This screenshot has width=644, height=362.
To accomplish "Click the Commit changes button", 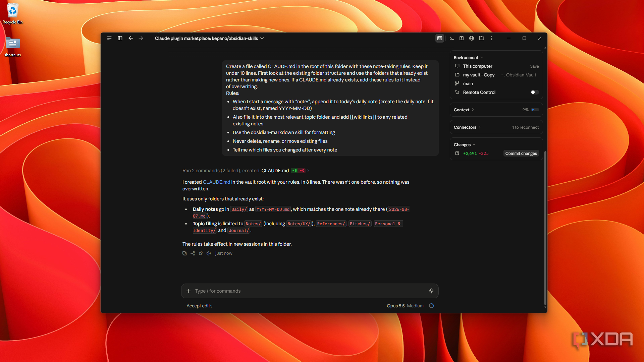I will [x=521, y=154].
